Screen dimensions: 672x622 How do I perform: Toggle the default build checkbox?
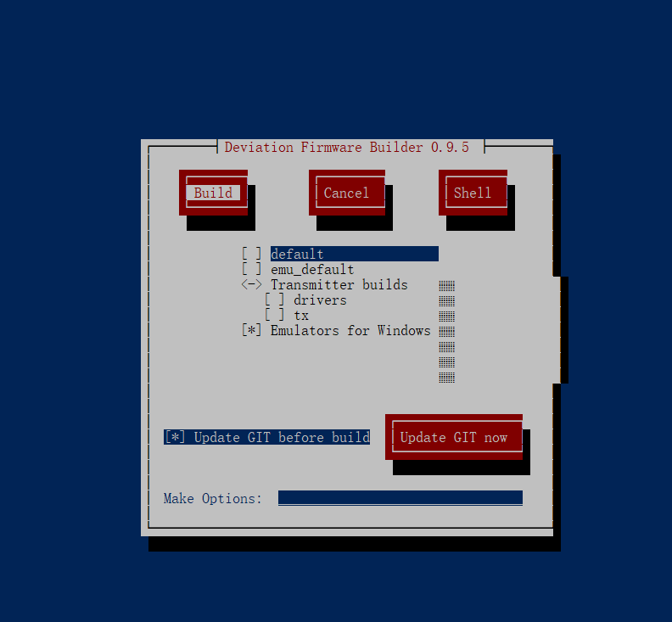(x=251, y=254)
